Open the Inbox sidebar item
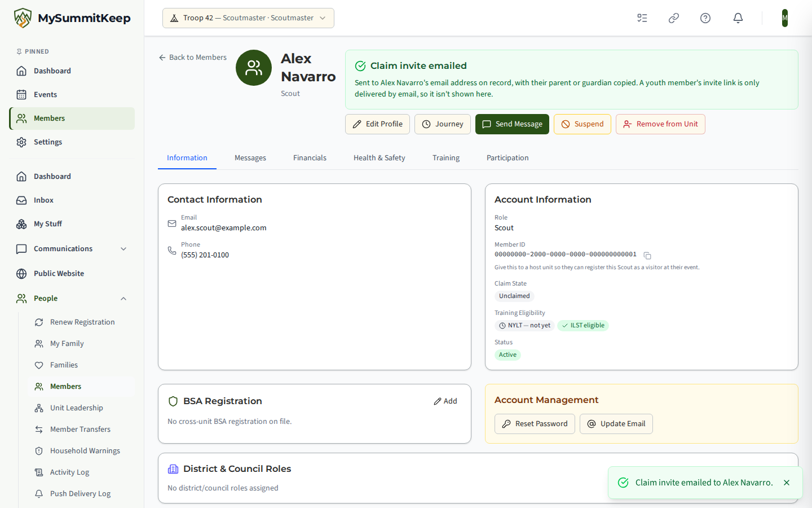 pyautogui.click(x=72, y=200)
